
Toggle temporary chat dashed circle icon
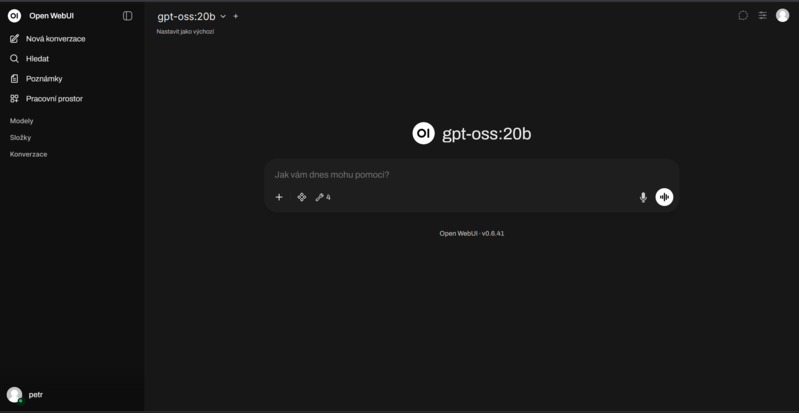coord(743,16)
